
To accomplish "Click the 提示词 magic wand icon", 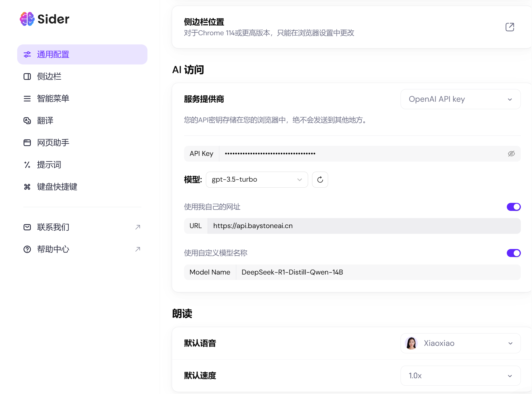I will [x=27, y=165].
